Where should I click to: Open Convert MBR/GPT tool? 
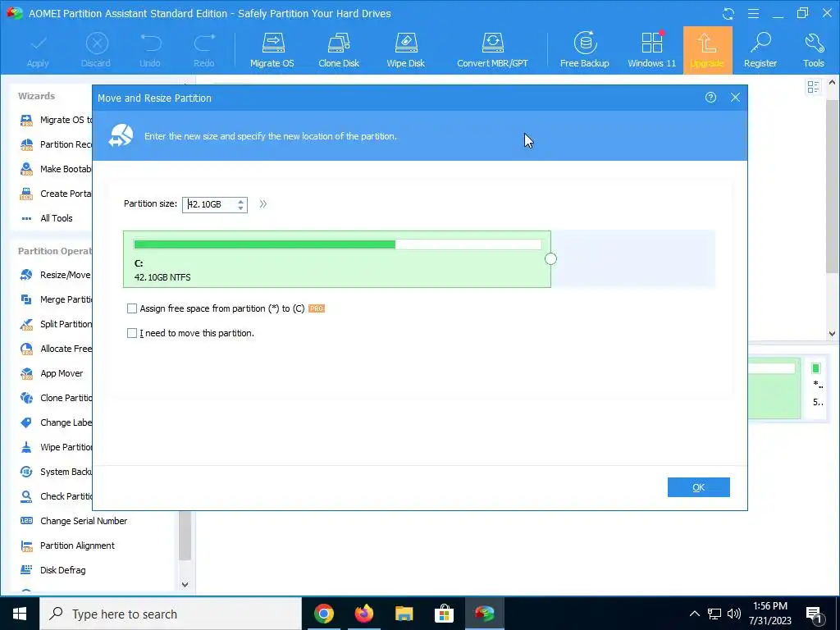(x=492, y=51)
